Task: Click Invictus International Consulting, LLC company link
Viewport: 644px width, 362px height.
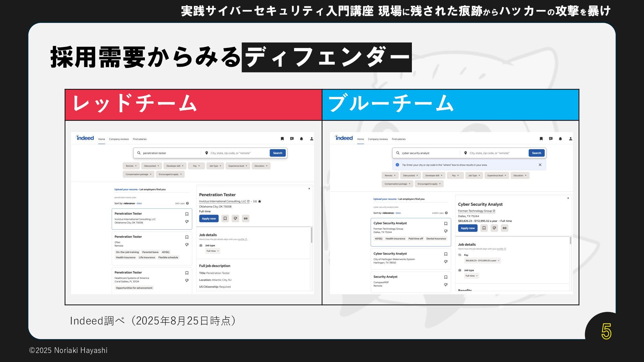Action: 223,201
